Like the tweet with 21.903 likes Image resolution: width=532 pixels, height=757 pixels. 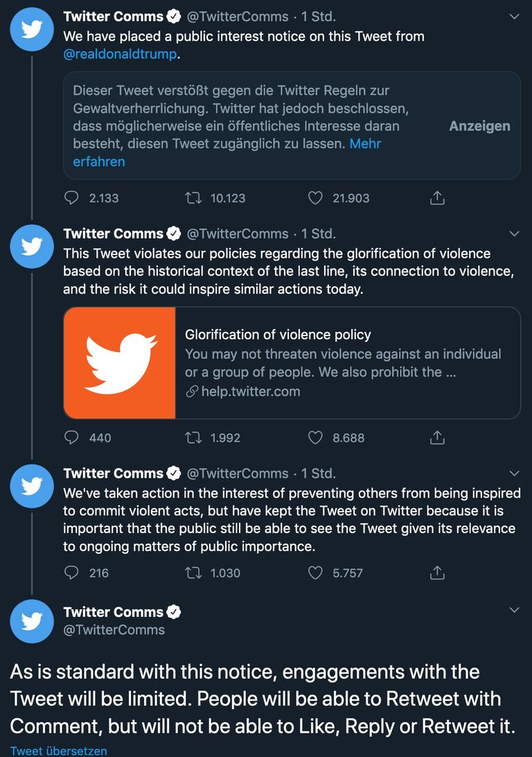[315, 198]
